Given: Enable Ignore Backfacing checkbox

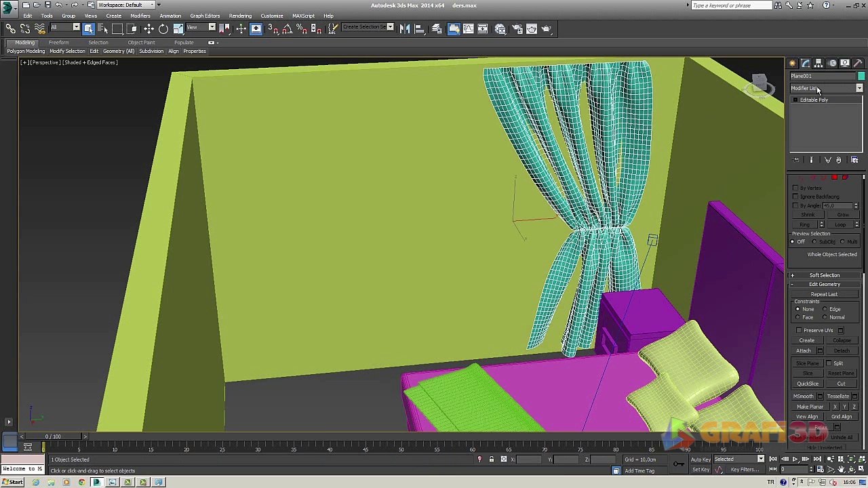Looking at the screenshot, I should (795, 197).
